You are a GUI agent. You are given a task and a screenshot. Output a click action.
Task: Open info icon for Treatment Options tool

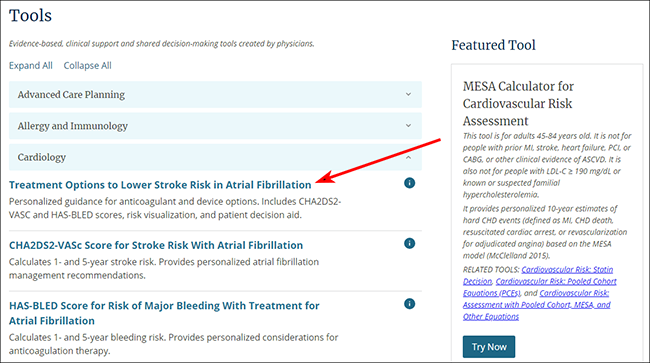tap(409, 183)
